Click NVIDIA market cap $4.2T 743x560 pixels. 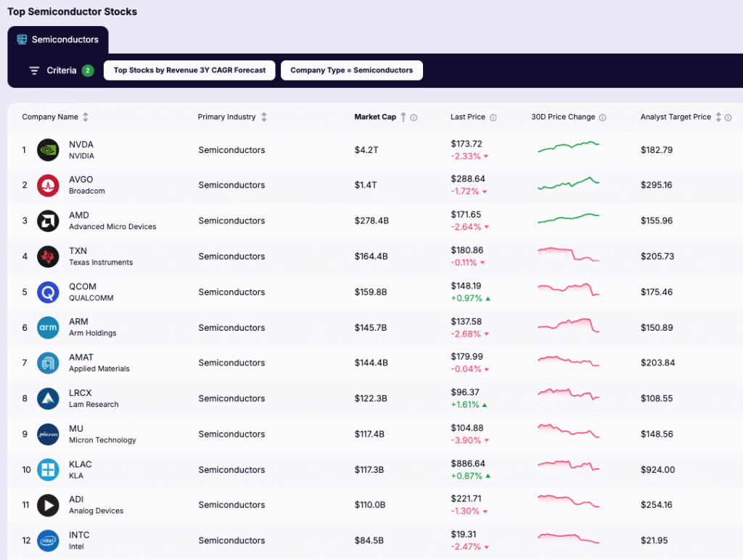pos(366,150)
